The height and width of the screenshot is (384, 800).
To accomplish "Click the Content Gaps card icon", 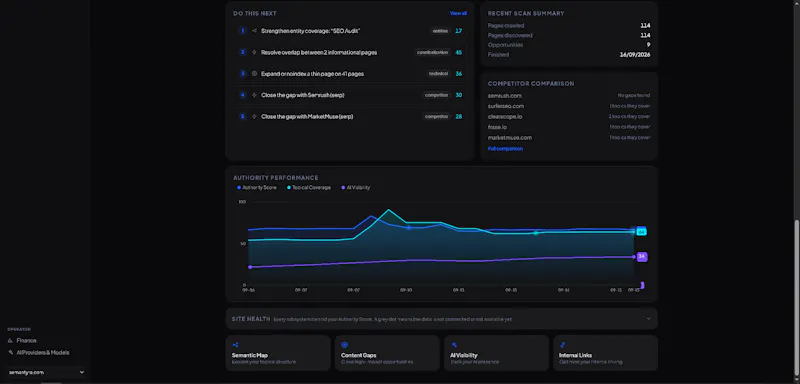I will pyautogui.click(x=344, y=345).
